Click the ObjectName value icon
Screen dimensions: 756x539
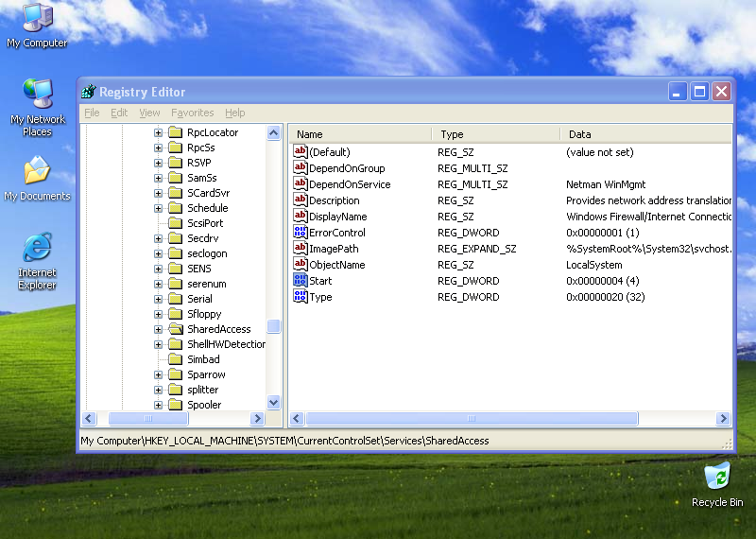click(x=300, y=264)
